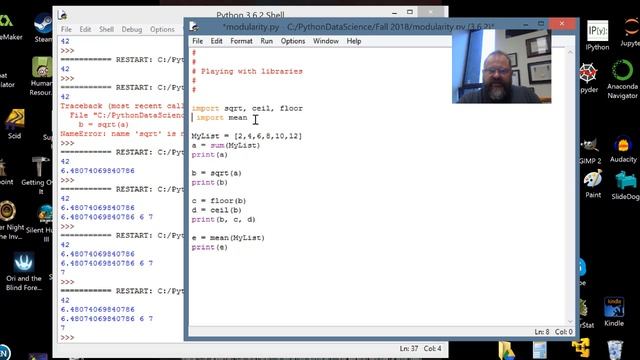Click the NameError line in Python Shell

(x=122, y=134)
